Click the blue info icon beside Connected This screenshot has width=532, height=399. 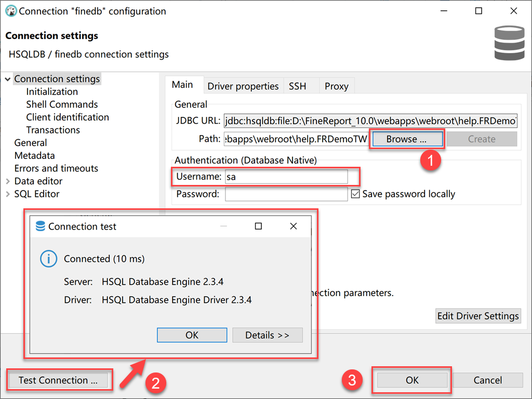point(48,259)
